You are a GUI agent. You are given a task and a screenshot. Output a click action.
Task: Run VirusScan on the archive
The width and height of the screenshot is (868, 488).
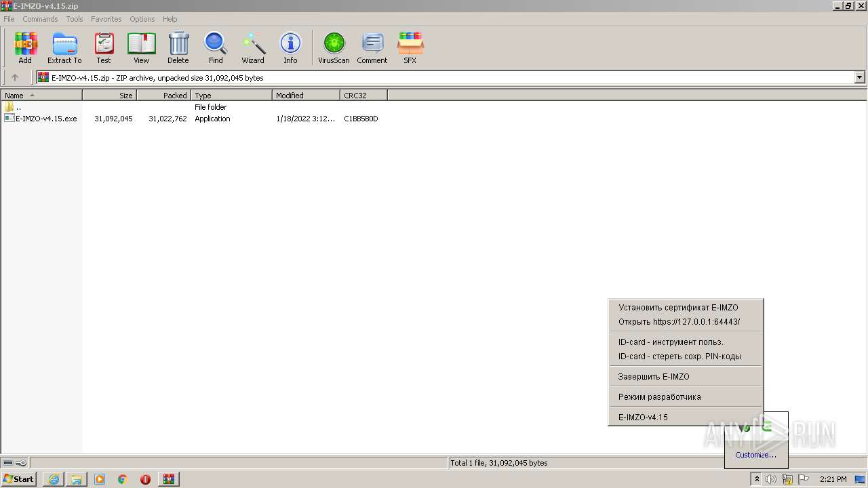click(334, 47)
